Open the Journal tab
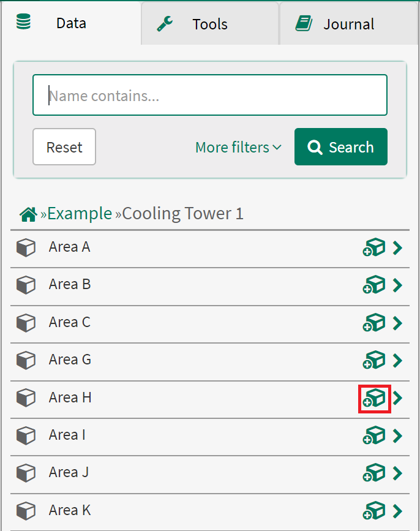Screen dimensions: 420x531 (x=349, y=23)
